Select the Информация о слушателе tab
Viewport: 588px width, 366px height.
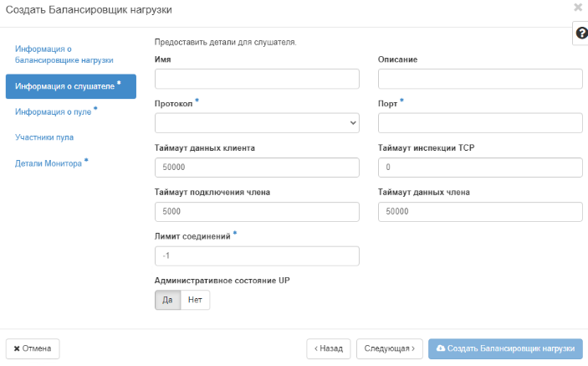click(x=70, y=85)
